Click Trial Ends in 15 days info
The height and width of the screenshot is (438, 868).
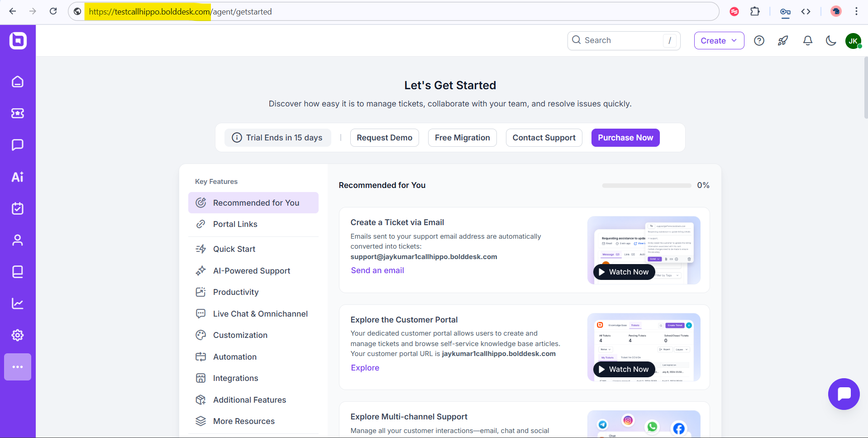(x=277, y=138)
